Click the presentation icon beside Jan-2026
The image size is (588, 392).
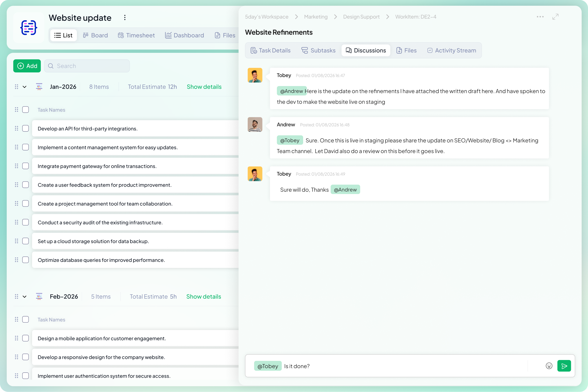(39, 87)
